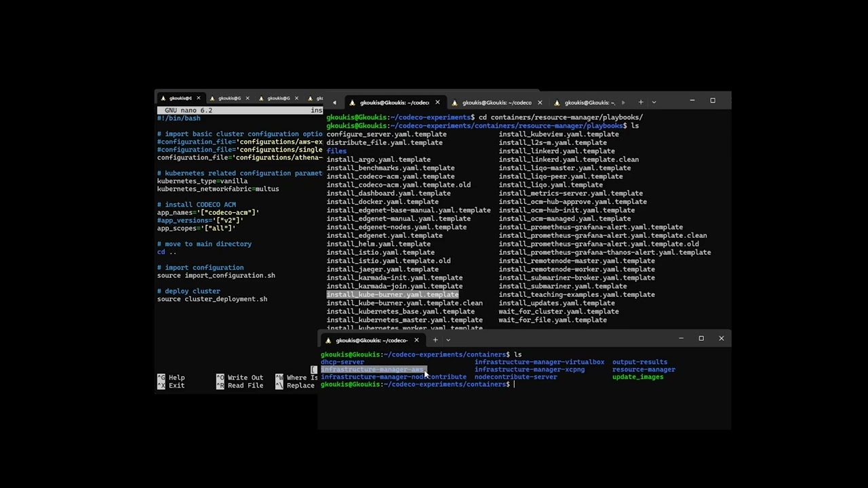868x488 pixels.
Task: Click 'infrastructure-manager-xcpng' directory
Action: [x=530, y=370]
